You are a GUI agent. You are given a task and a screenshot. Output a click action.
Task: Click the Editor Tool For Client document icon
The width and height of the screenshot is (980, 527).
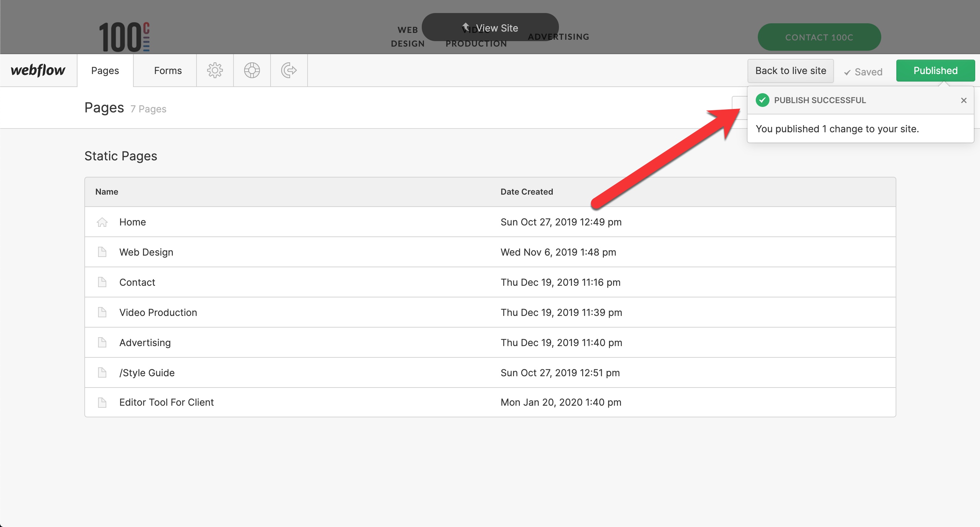[102, 402]
